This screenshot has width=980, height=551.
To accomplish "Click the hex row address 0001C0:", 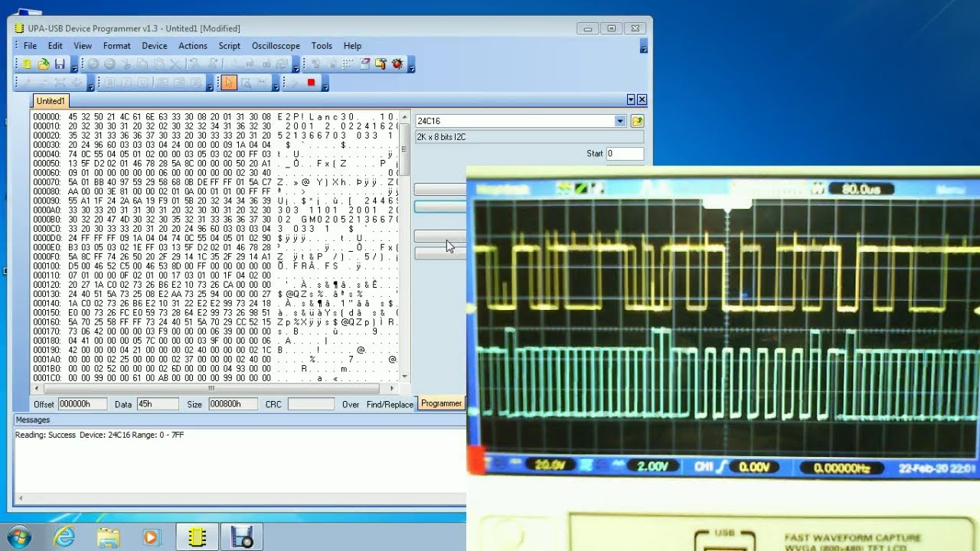I will [47, 378].
